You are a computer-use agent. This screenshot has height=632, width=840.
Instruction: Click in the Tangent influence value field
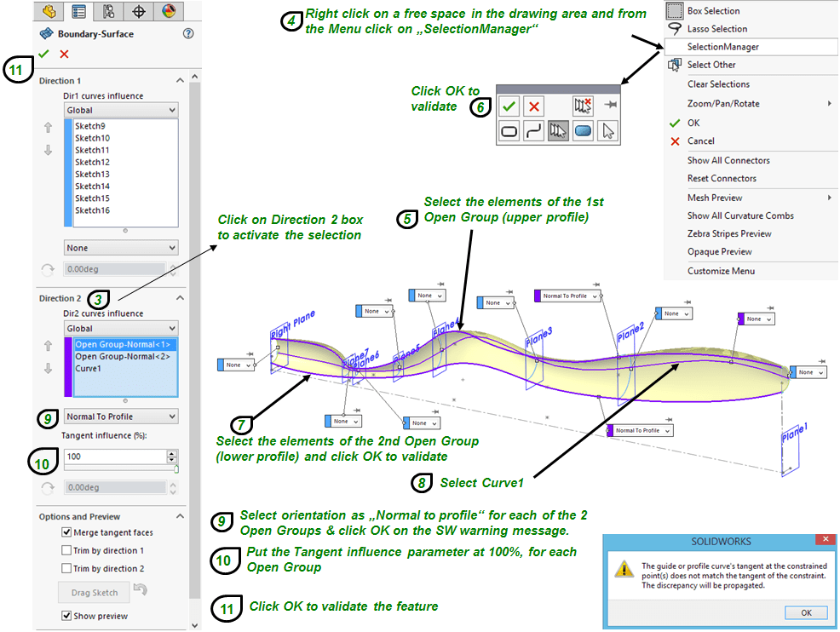point(114,457)
